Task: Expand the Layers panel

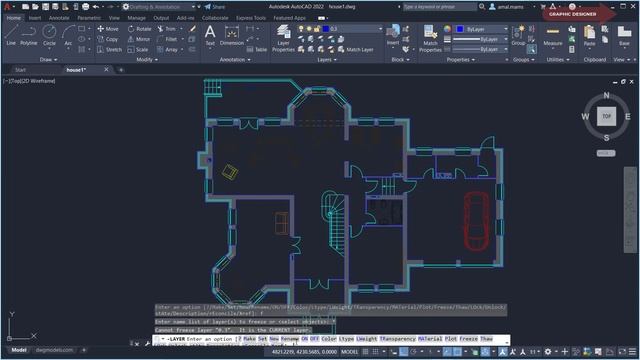Action: [x=327, y=60]
